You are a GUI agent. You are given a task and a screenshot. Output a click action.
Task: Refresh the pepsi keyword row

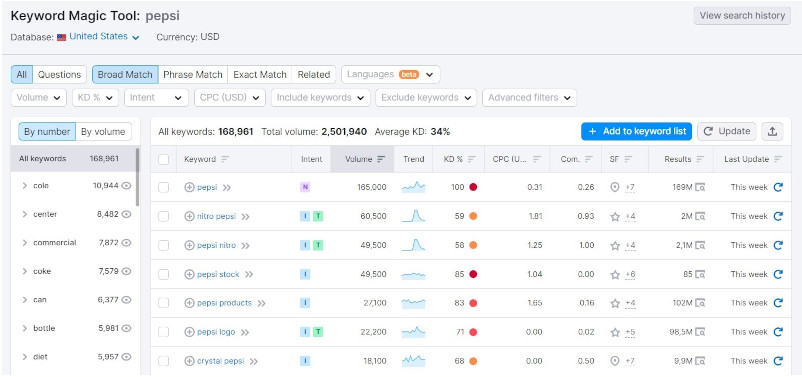pos(778,187)
